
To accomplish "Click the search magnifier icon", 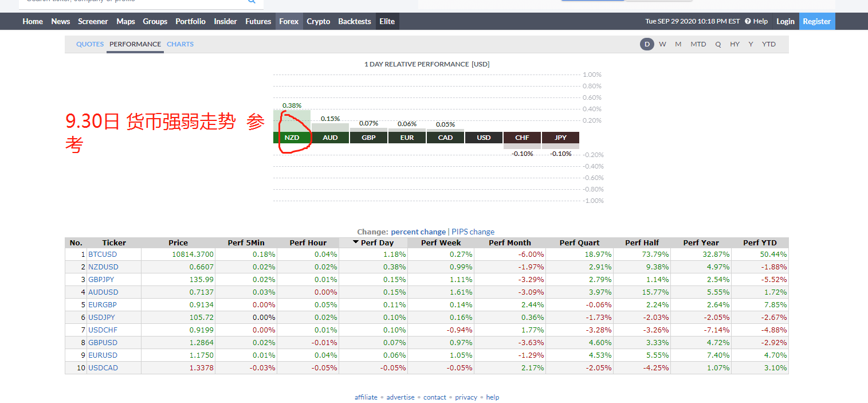I will (x=252, y=2).
